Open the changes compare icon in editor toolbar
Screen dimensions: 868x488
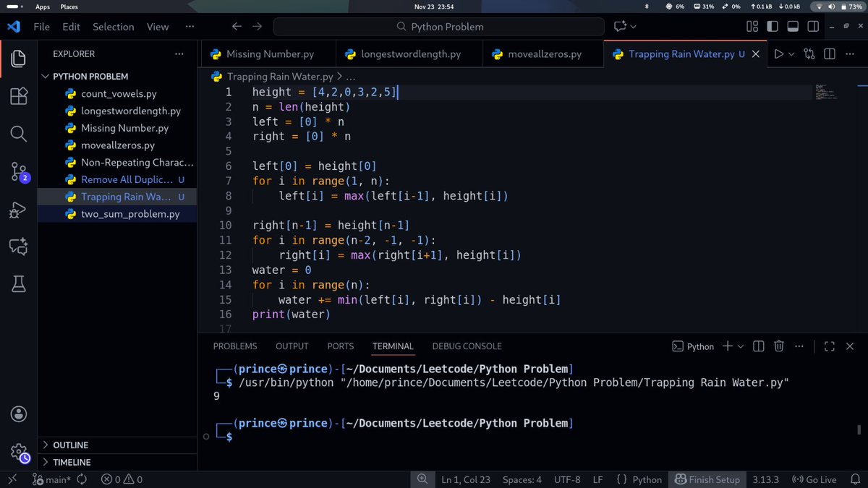pyautogui.click(x=809, y=54)
